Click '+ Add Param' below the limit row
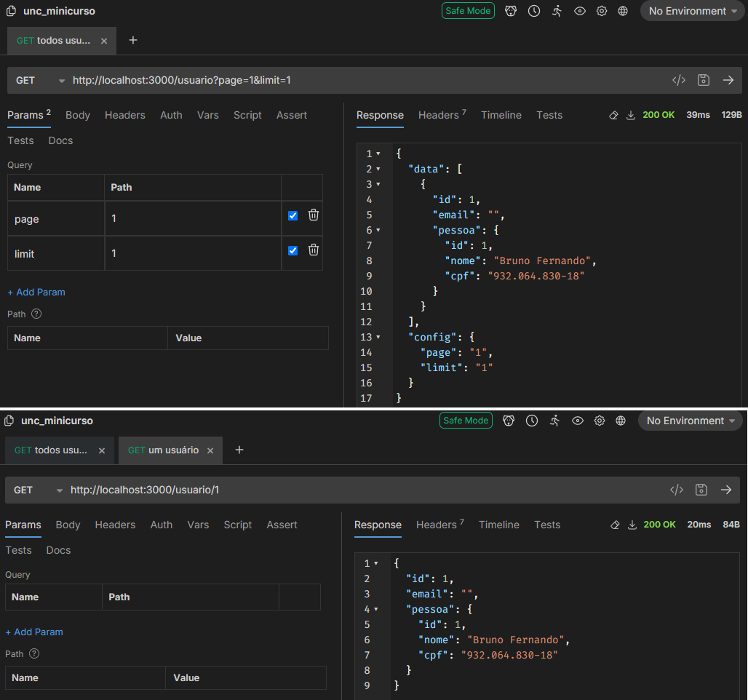This screenshot has height=700, width=748. coord(36,292)
